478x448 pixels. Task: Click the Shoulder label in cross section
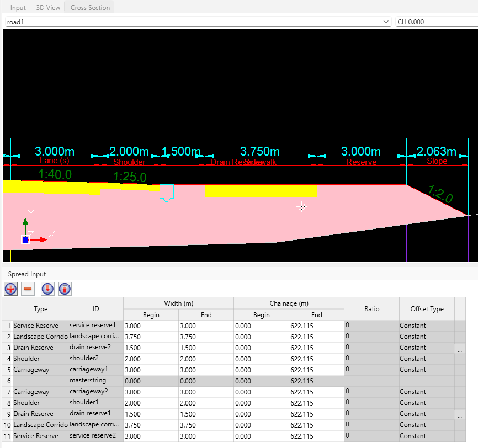[129, 162]
